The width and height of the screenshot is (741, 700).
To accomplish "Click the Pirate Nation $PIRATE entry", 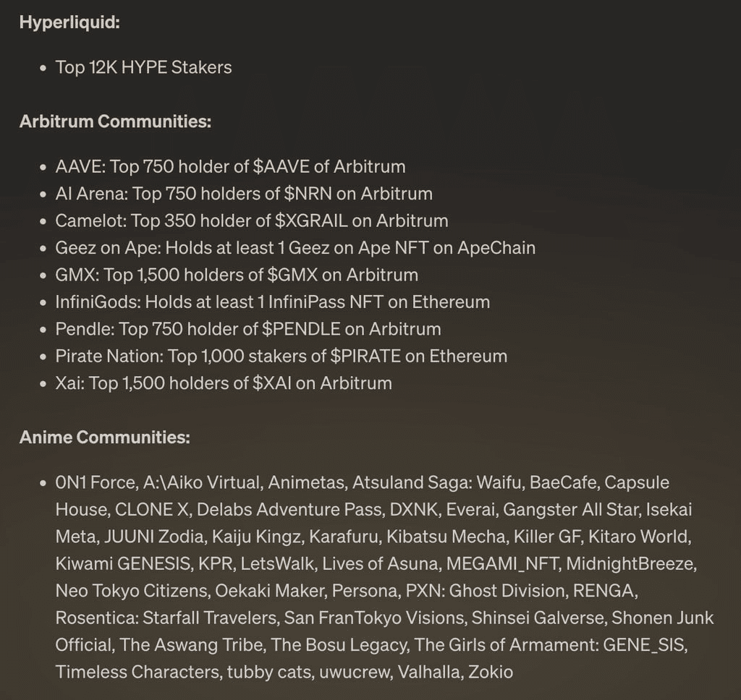I will [281, 356].
